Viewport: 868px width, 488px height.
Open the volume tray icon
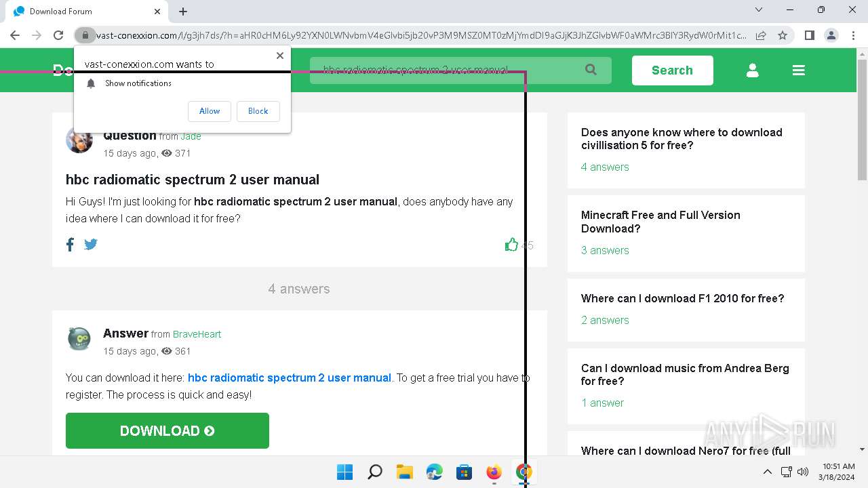[x=803, y=472]
